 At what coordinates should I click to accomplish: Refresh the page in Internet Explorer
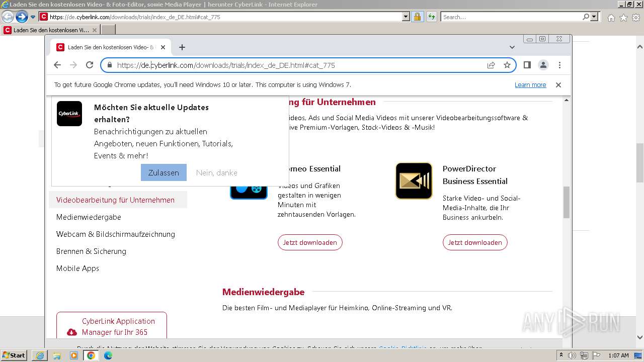[431, 17]
